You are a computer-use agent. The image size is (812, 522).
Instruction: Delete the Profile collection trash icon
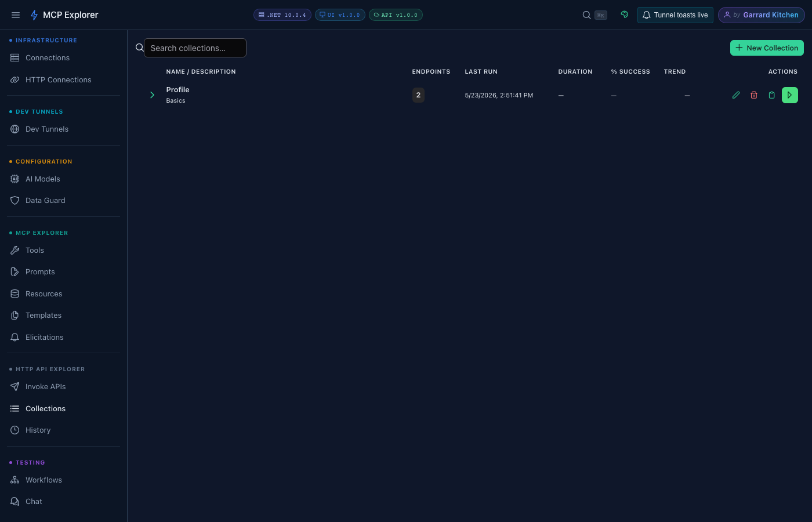tap(754, 95)
